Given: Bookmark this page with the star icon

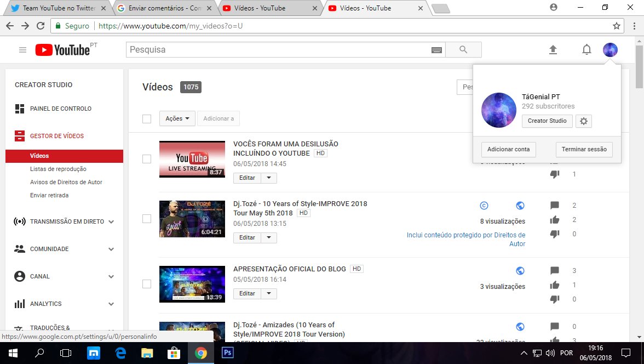Looking at the screenshot, I should pyautogui.click(x=617, y=26).
